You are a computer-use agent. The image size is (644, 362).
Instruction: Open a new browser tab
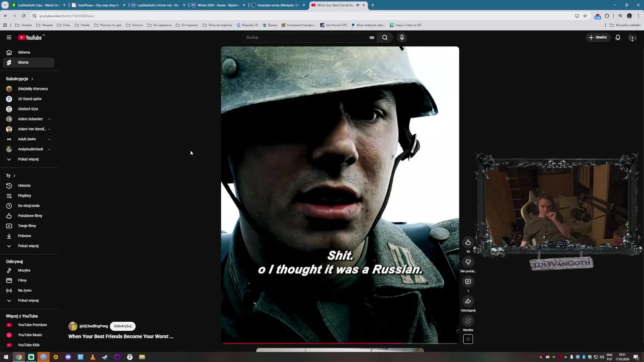click(x=372, y=5)
